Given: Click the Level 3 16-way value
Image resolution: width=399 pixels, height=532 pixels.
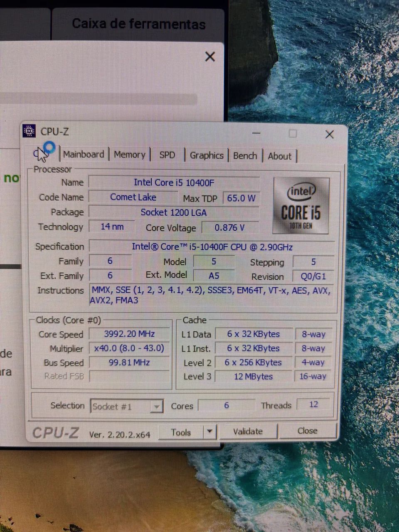Looking at the screenshot, I should click(x=313, y=377).
